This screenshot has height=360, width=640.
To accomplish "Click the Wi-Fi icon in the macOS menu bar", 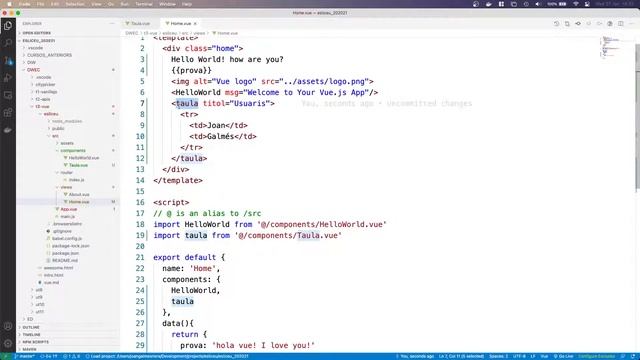I will coord(576,4).
